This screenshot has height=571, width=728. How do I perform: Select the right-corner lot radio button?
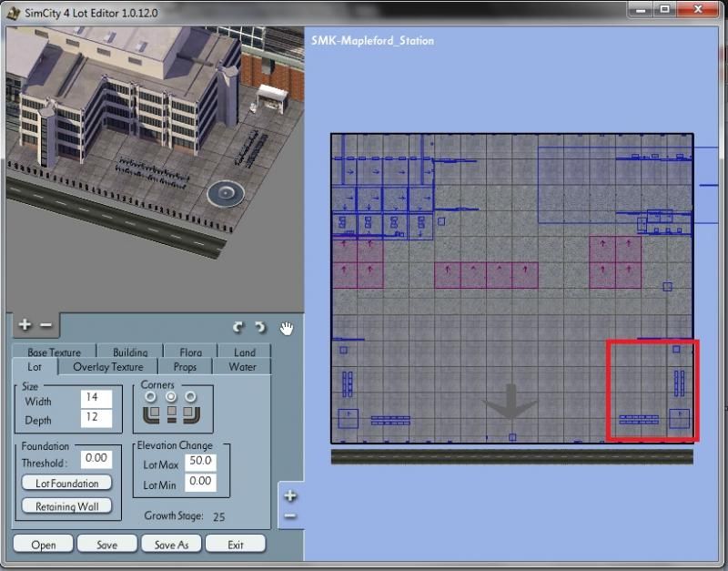pos(190,397)
